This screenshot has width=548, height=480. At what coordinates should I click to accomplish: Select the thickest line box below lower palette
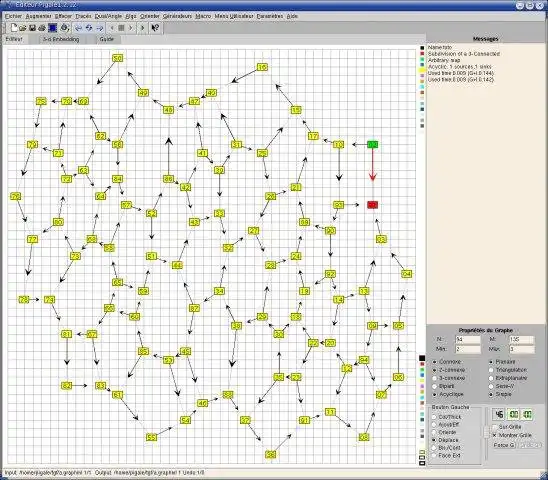pyautogui.click(x=422, y=463)
